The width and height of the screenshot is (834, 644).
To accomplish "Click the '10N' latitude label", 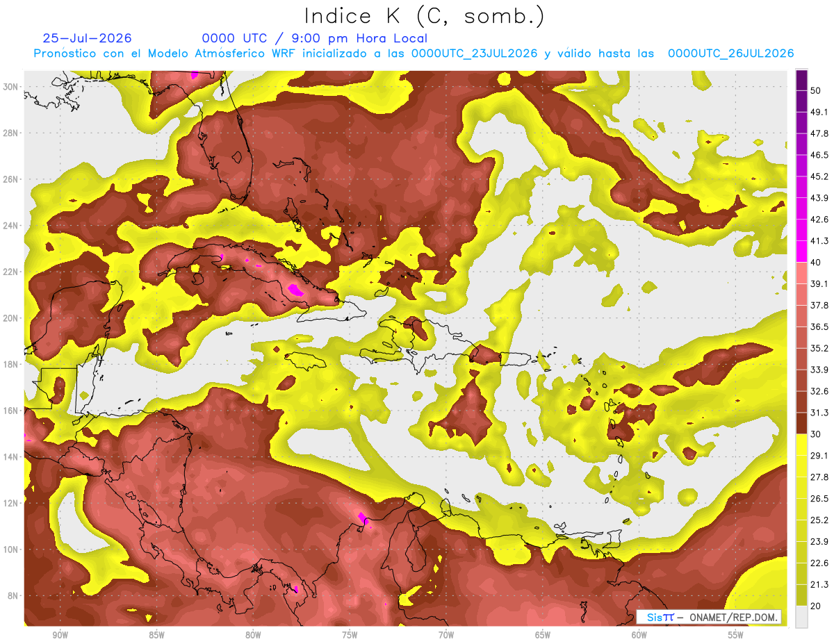I will click(x=12, y=550).
